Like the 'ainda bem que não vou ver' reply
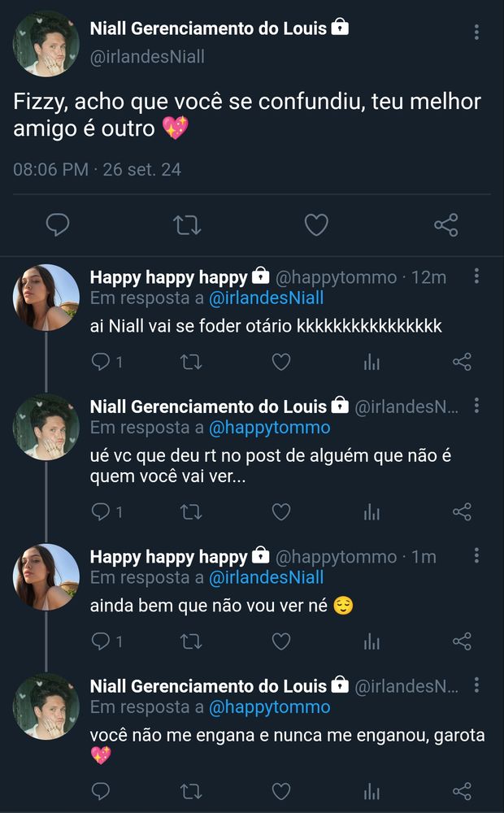Viewport: 504px width, 813px height. coord(281,641)
